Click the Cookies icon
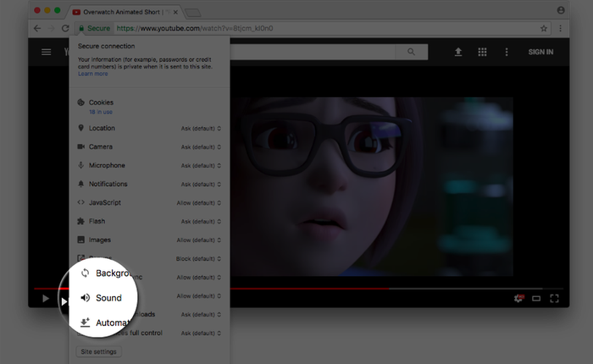This screenshot has width=593, height=364. coord(80,102)
